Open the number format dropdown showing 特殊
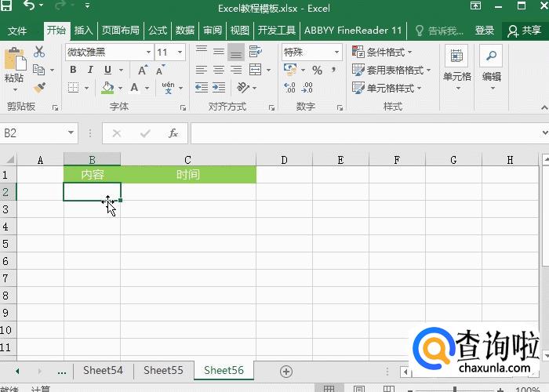The width and height of the screenshot is (549, 392). [336, 53]
